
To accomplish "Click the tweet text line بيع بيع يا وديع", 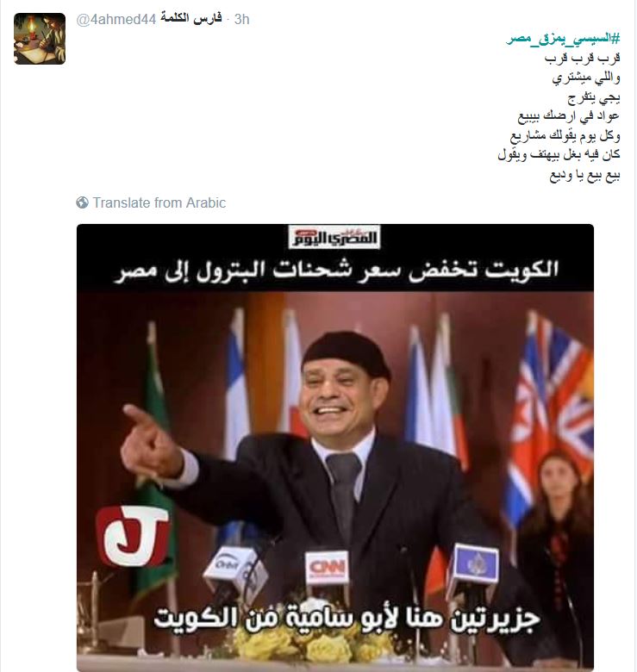I will [584, 175].
